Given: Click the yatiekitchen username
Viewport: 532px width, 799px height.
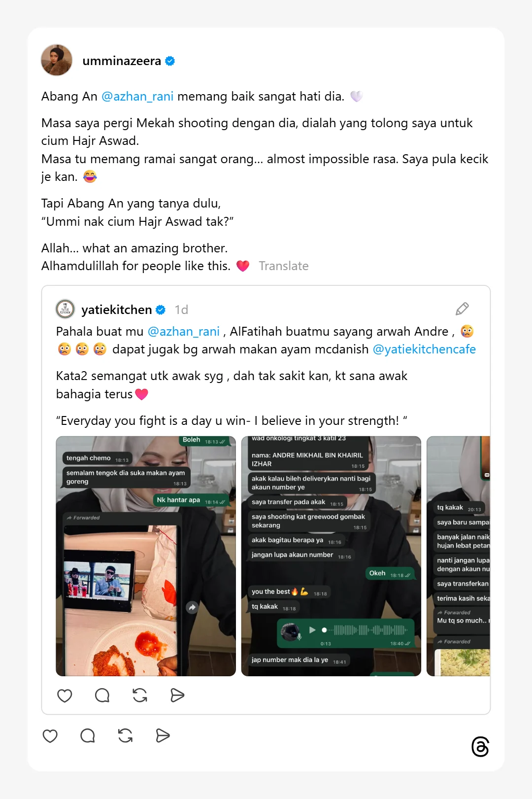Looking at the screenshot, I should coord(117,310).
